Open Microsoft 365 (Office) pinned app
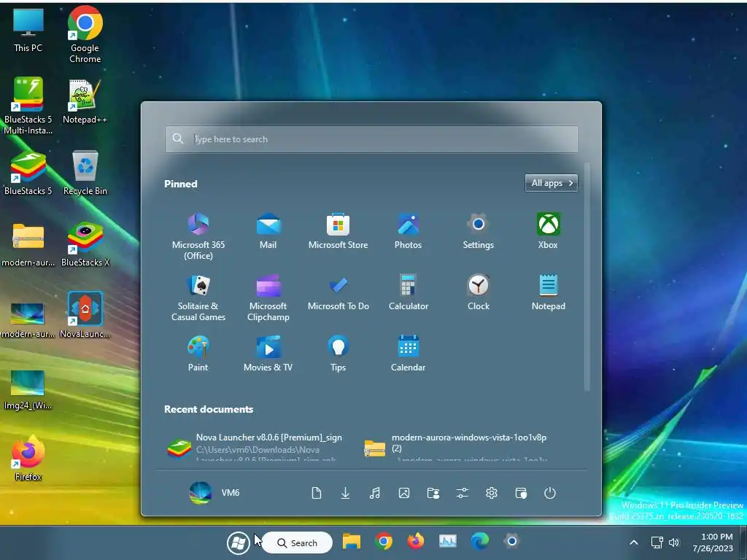Viewport: 747px width, 560px height. pos(198,236)
